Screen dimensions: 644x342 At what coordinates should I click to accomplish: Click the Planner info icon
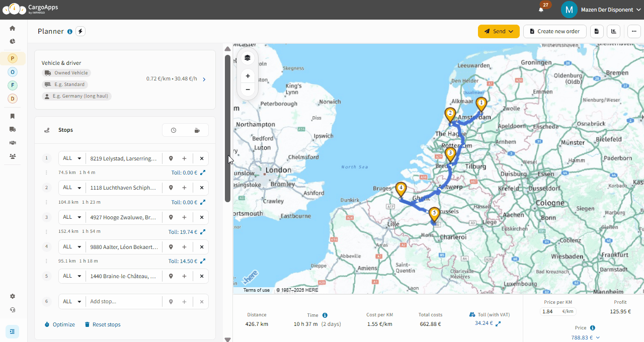pos(69,31)
